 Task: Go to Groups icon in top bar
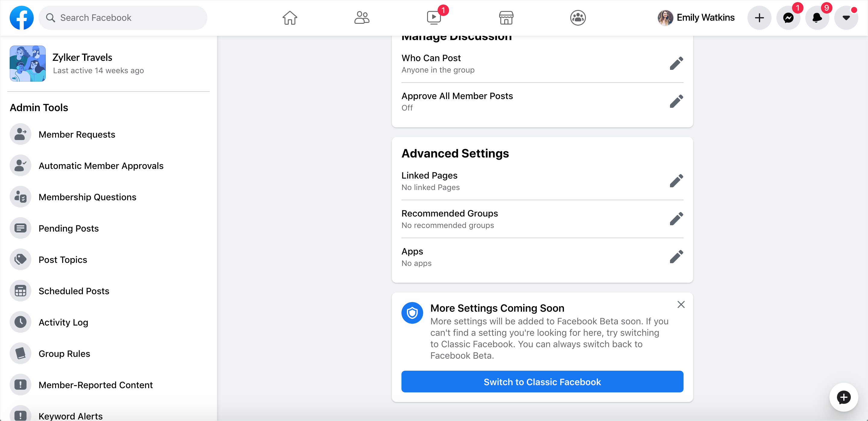coord(577,18)
